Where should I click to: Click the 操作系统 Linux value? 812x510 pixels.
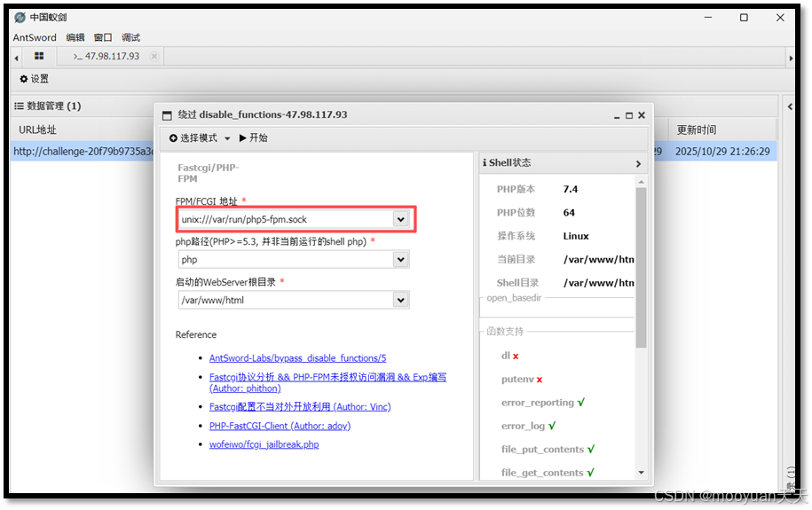(x=576, y=236)
